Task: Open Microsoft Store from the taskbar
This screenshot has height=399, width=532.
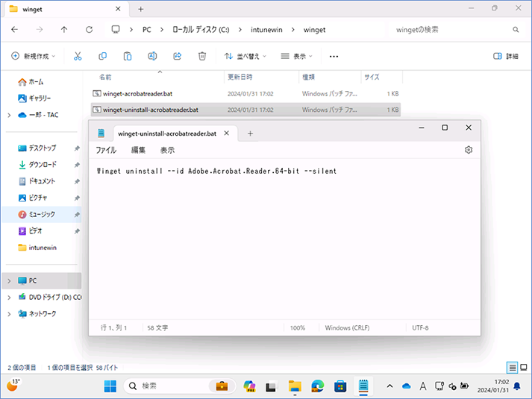Action: click(340, 386)
